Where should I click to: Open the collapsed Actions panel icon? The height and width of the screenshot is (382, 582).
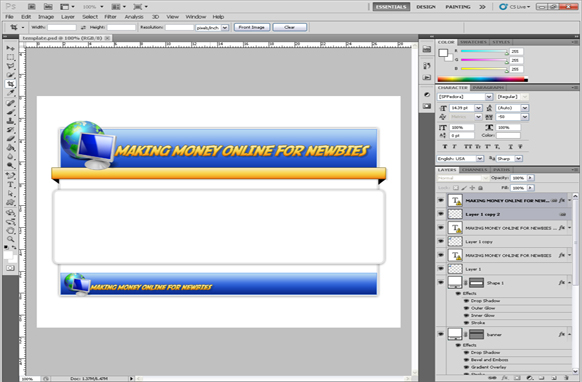point(427,77)
